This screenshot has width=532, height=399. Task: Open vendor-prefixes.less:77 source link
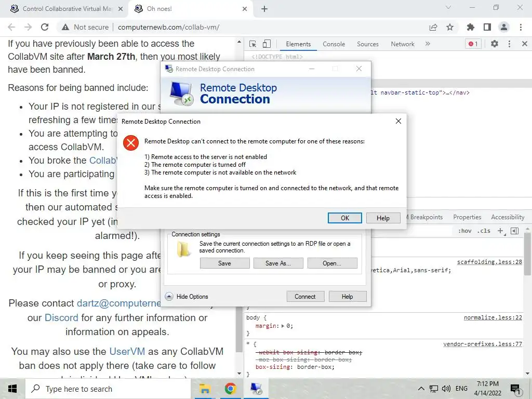pos(483,344)
